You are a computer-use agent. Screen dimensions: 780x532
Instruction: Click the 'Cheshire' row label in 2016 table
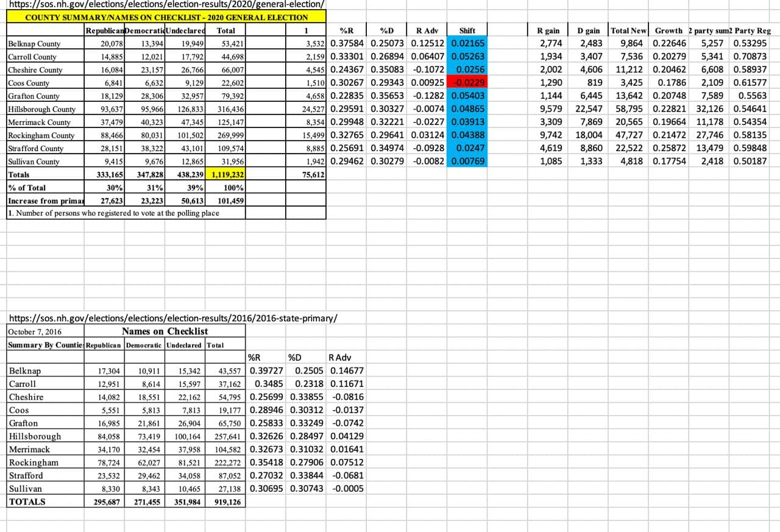point(46,397)
